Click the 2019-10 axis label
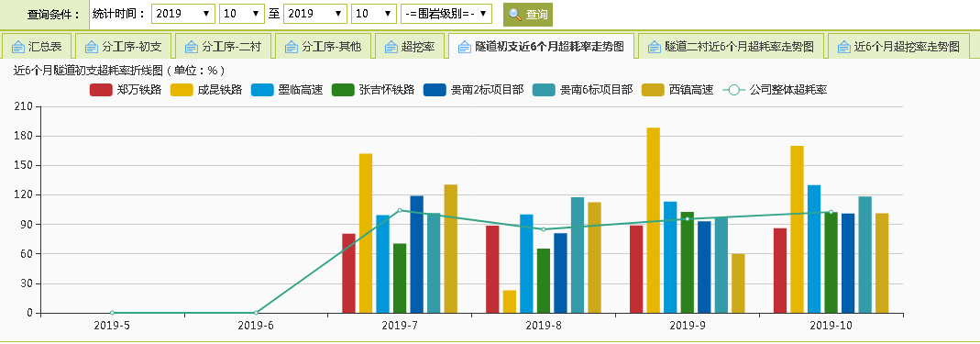Viewport: 980px width, 344px height. click(x=831, y=326)
